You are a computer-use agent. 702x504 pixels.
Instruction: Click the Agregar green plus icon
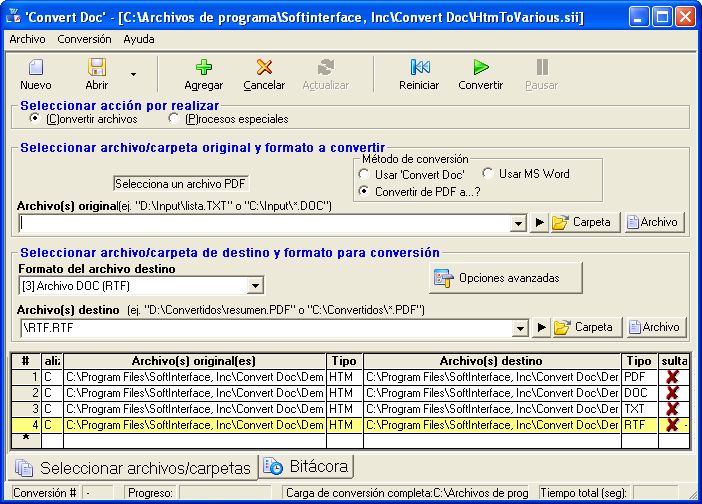[x=204, y=67]
